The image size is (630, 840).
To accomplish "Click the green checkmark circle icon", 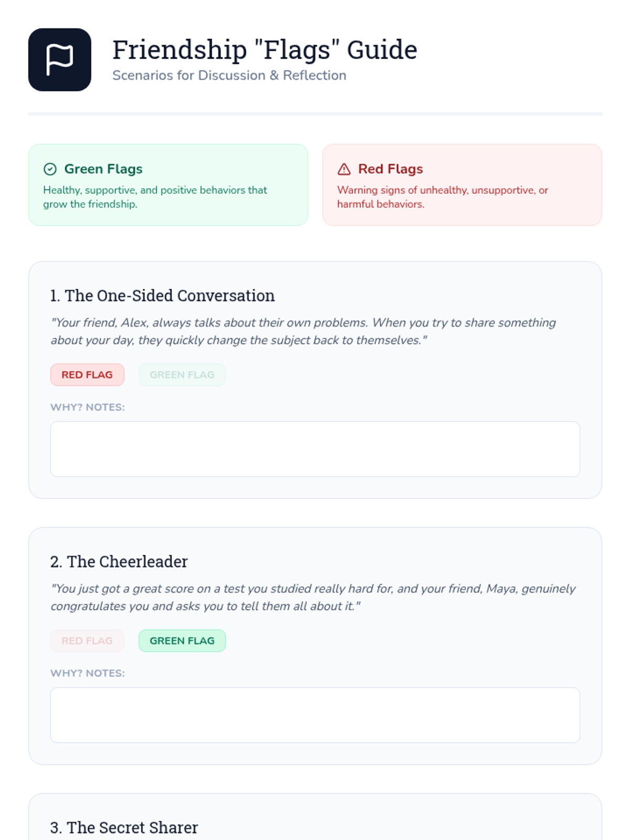I will 50,169.
